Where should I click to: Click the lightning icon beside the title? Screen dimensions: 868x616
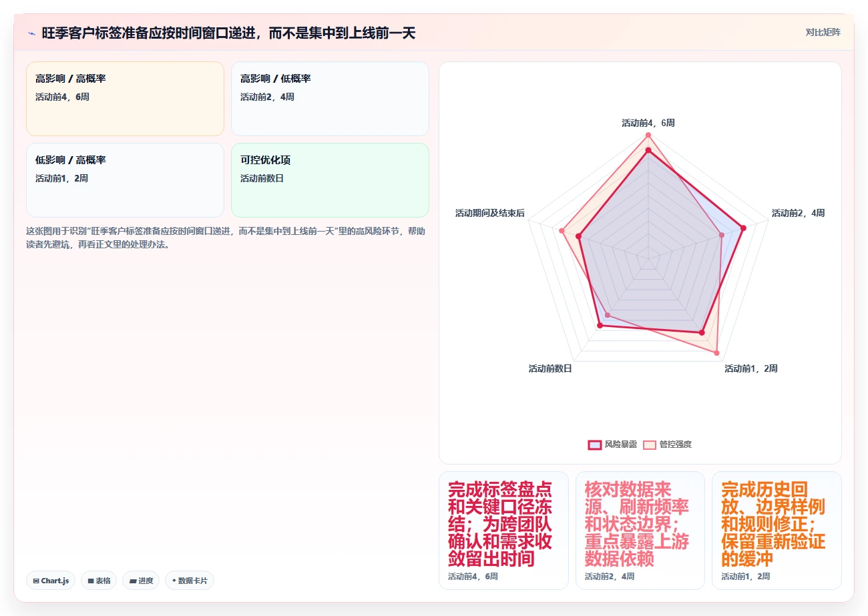pos(31,33)
